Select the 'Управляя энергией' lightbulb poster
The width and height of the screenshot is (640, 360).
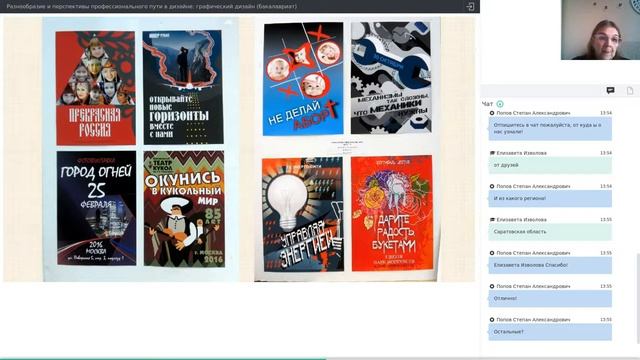(303, 214)
